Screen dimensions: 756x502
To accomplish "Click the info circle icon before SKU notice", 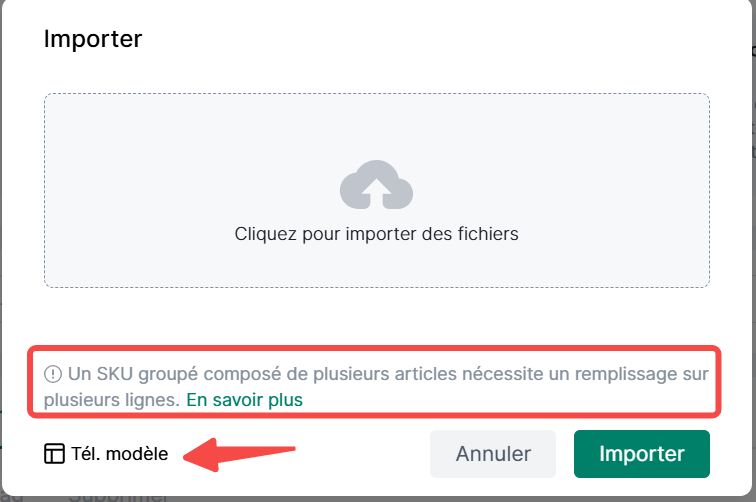I will [53, 375].
